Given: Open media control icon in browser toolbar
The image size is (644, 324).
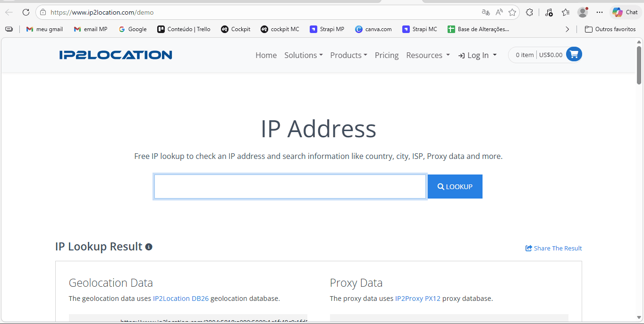Looking at the screenshot, I should 549,12.
